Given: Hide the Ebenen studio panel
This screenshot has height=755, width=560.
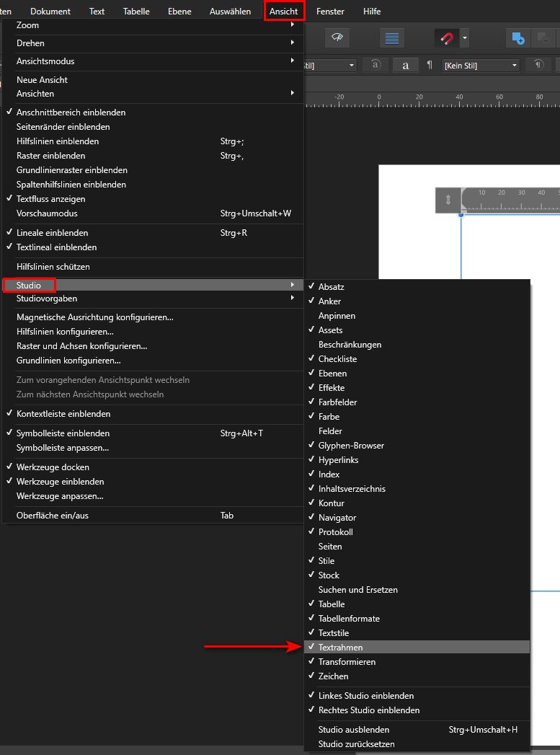Looking at the screenshot, I should 417,373.
